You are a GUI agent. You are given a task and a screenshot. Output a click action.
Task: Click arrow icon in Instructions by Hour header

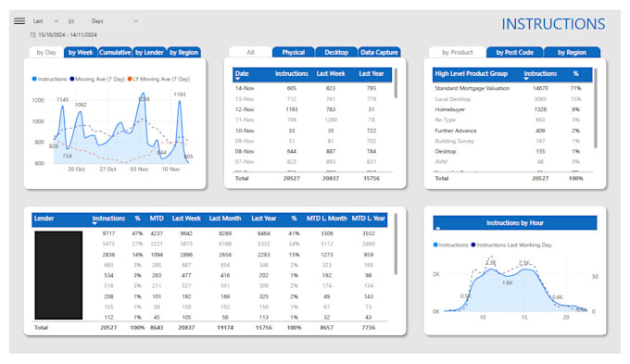click(438, 228)
